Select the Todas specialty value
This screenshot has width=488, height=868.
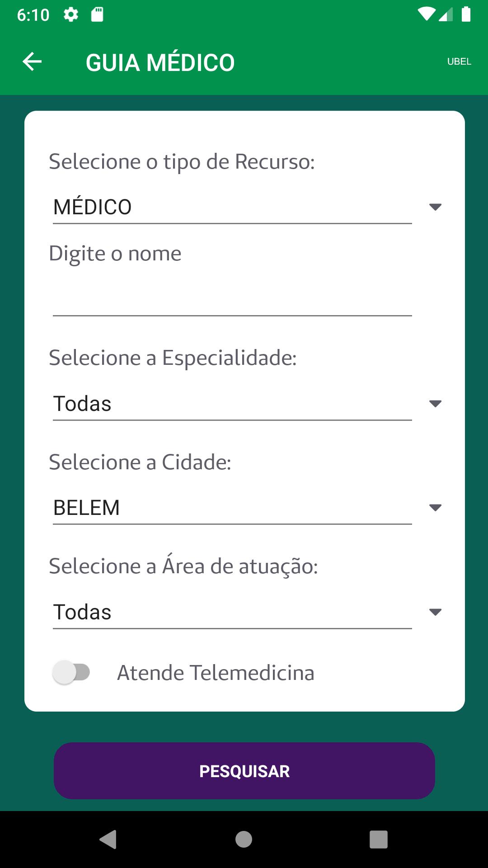tap(82, 404)
